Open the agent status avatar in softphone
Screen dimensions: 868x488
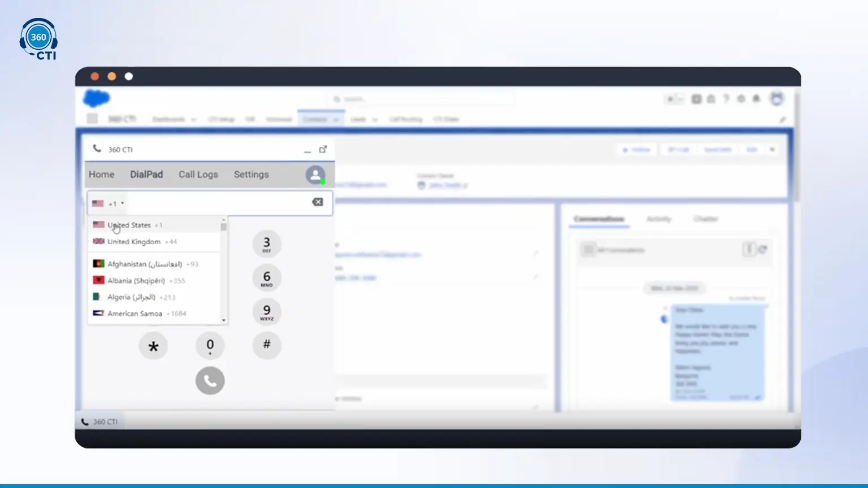click(315, 175)
